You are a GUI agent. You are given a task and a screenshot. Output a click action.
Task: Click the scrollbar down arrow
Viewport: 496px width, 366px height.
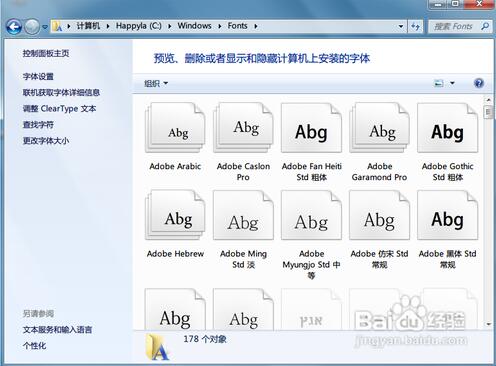pos(488,324)
